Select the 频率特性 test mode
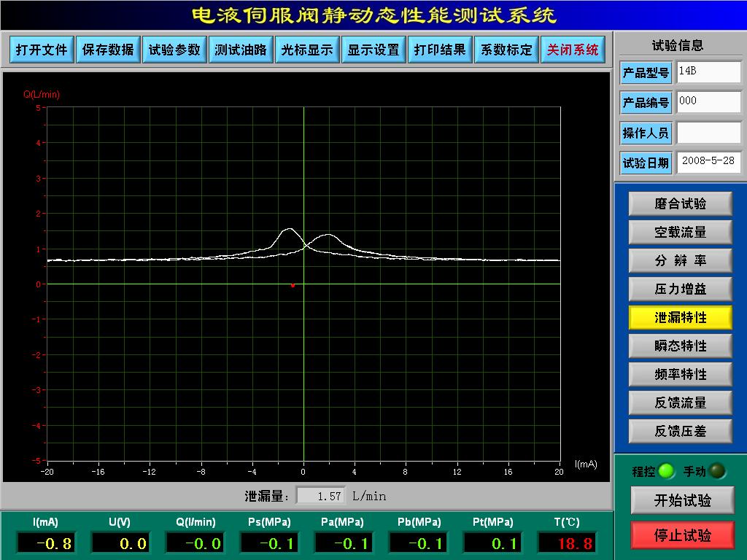This screenshot has height=560, width=747. pos(681,374)
